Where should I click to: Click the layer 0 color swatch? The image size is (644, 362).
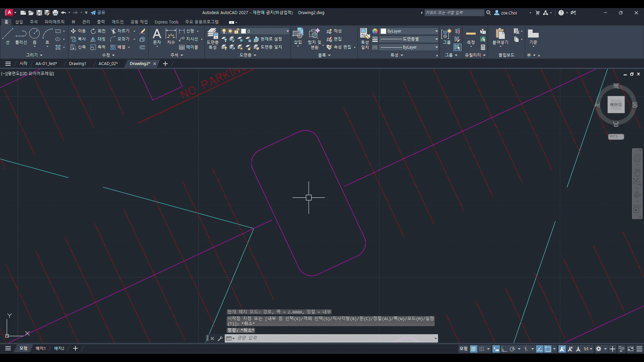244,31
